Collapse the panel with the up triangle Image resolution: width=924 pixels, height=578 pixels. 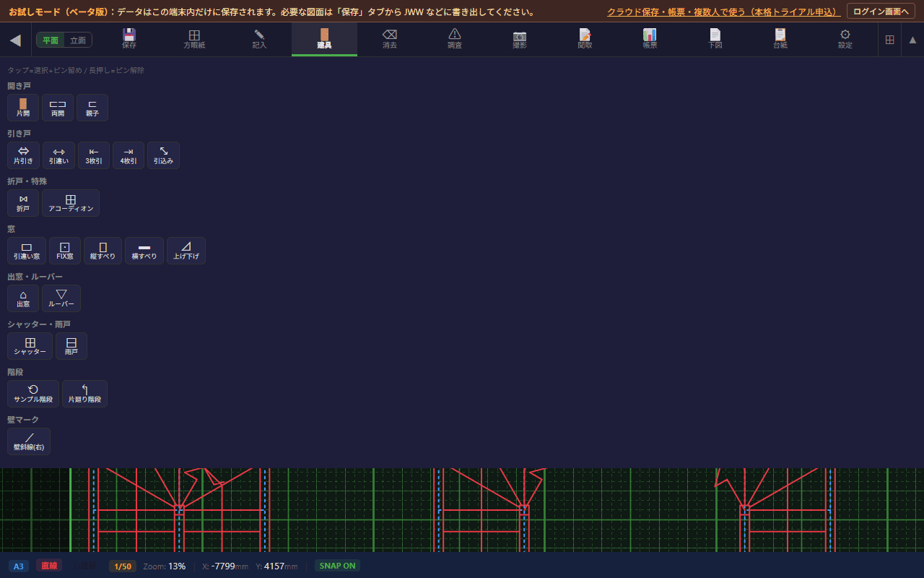tap(912, 40)
